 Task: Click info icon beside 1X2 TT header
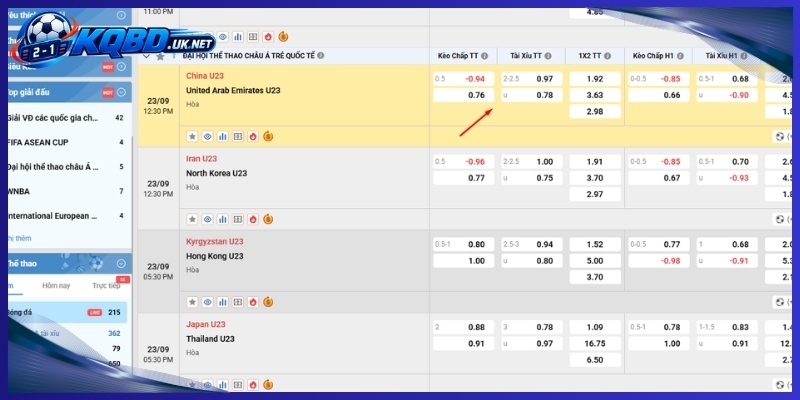607,56
